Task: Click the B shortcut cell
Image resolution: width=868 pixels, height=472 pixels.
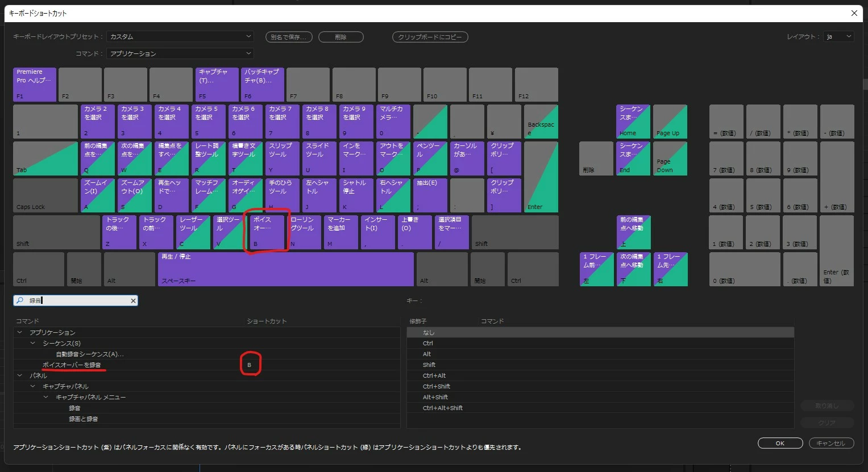Action: point(250,365)
